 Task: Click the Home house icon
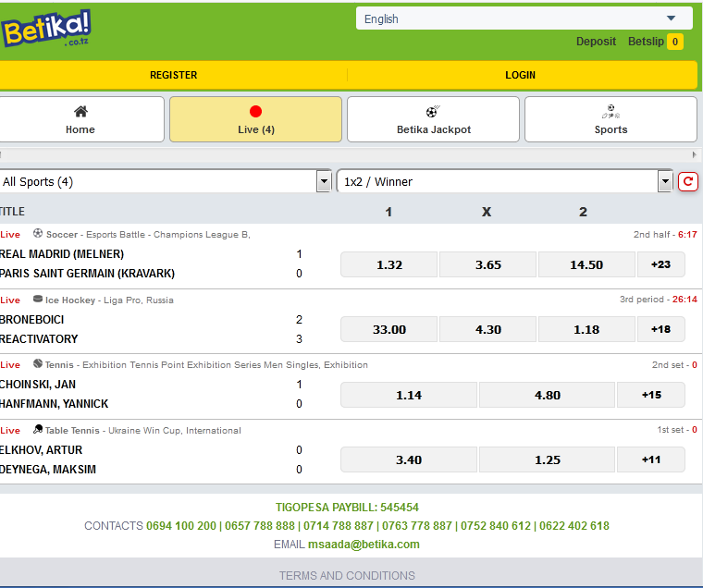point(80,111)
